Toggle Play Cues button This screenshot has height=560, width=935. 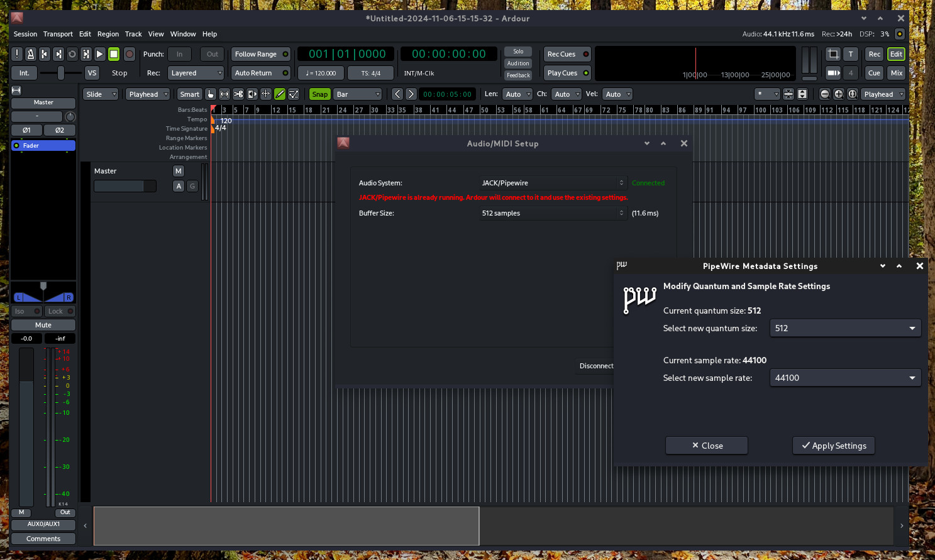pos(568,73)
